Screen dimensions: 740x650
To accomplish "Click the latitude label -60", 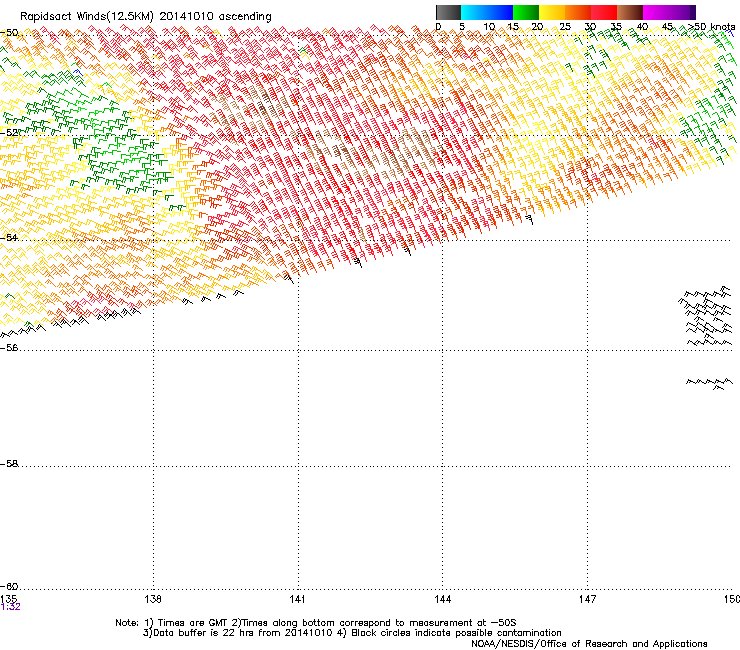I will [9, 586].
